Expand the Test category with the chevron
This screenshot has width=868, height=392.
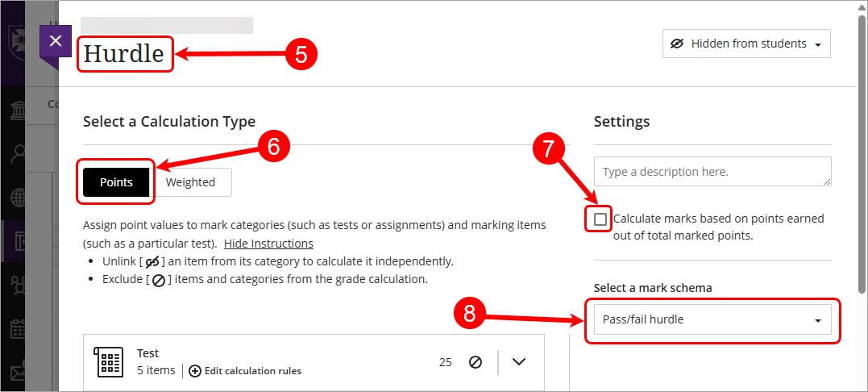(x=518, y=362)
